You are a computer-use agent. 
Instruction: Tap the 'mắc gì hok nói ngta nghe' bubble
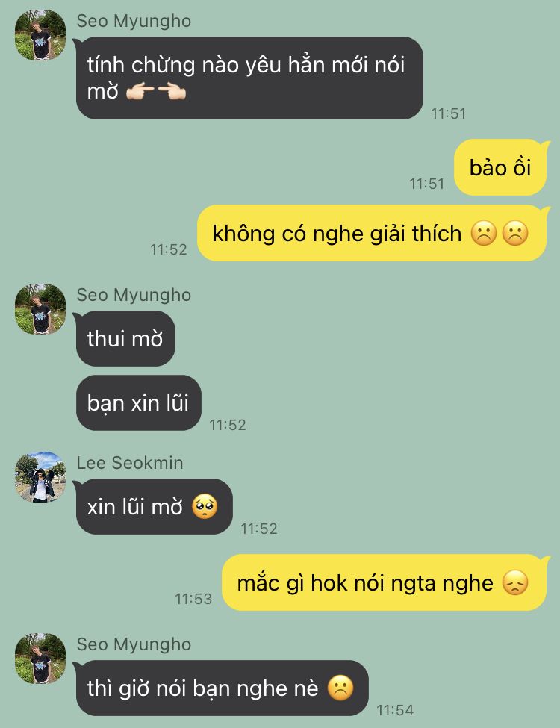point(385,582)
